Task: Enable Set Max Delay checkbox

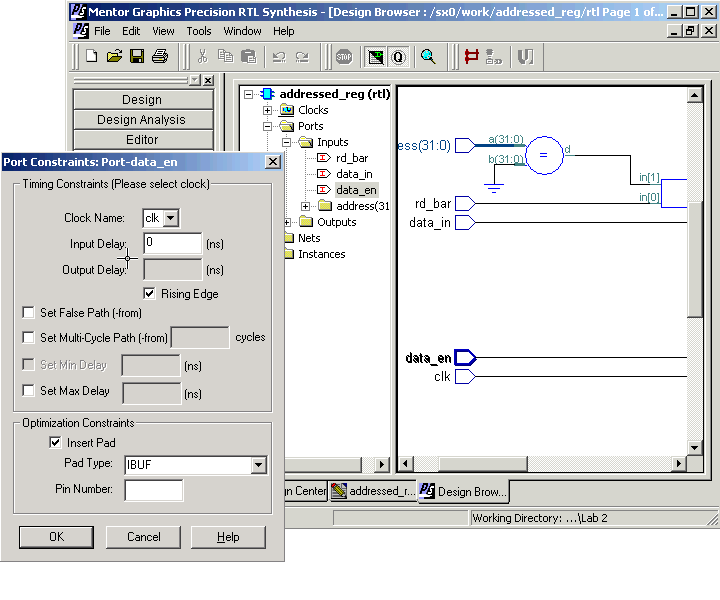Action: pos(28,390)
